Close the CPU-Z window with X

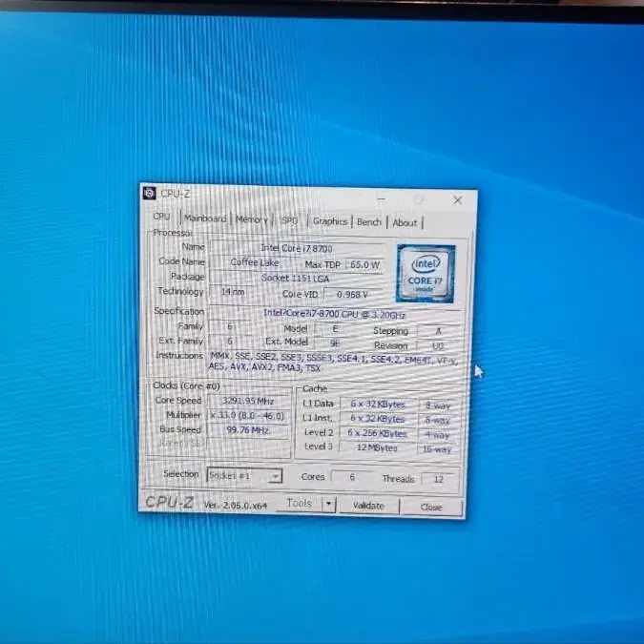point(458,200)
